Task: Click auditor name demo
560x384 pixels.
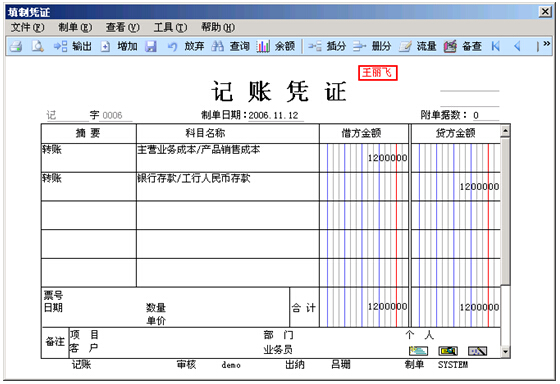Action: pyautogui.click(x=231, y=365)
